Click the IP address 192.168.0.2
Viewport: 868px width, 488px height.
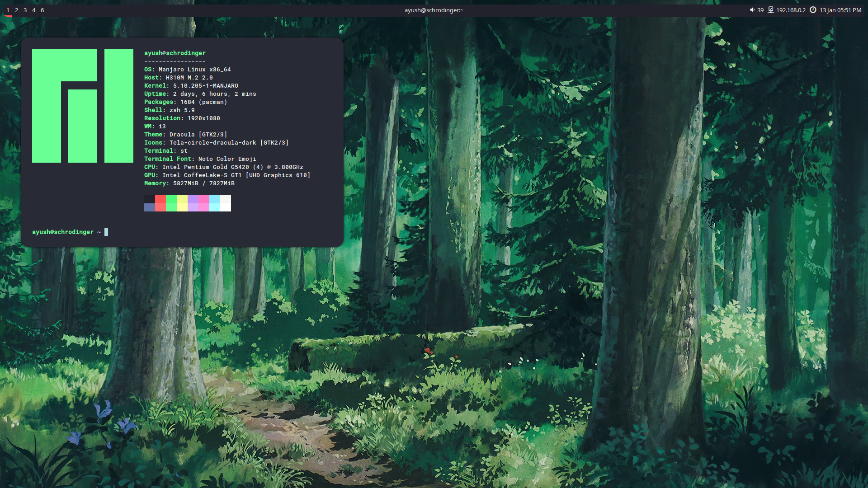791,10
